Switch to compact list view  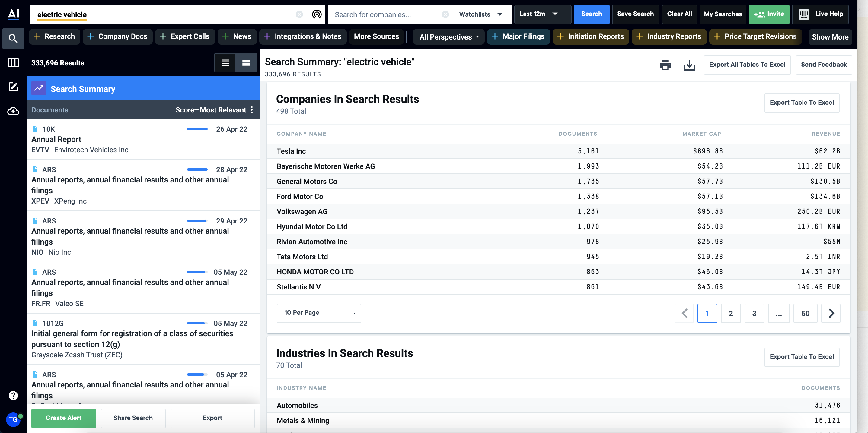point(225,63)
